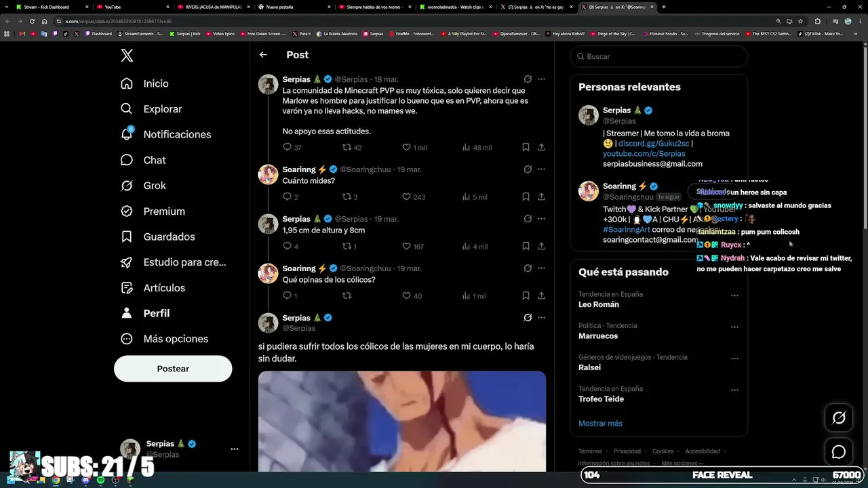
Task: Switch to the Nueva pestaña tab
Action: (294, 7)
